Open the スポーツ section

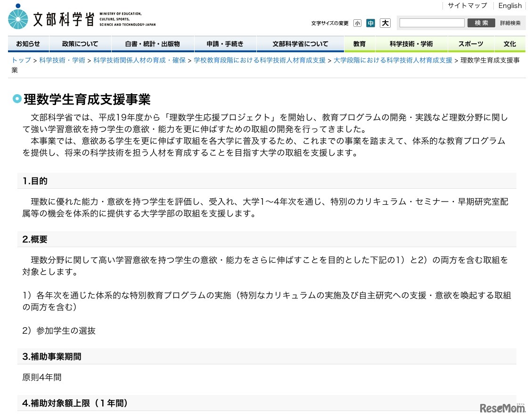pyautogui.click(x=470, y=43)
